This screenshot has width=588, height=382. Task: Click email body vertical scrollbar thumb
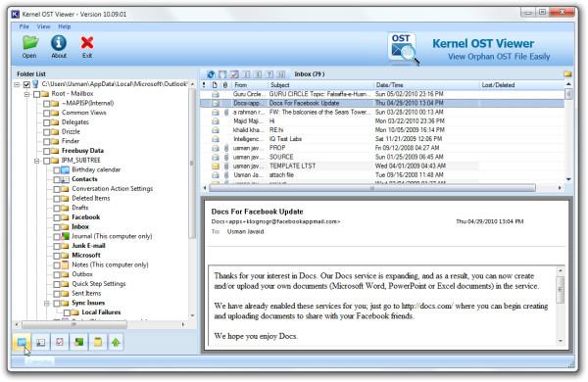pyautogui.click(x=561, y=289)
